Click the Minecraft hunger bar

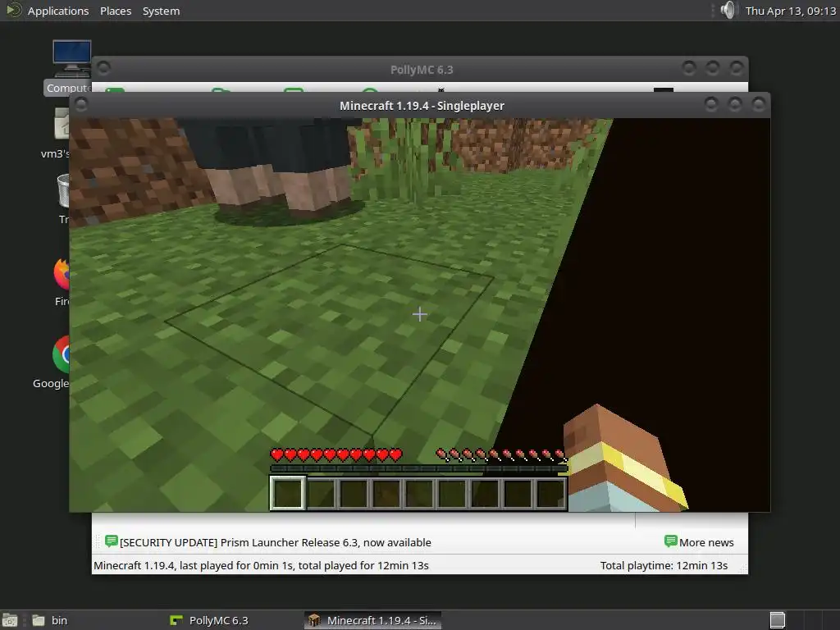point(501,455)
